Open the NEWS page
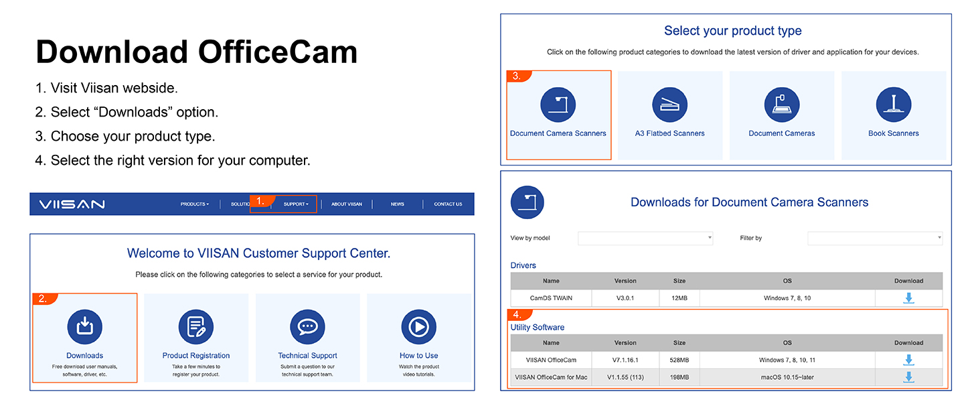The height and width of the screenshot is (402, 980). point(398,204)
